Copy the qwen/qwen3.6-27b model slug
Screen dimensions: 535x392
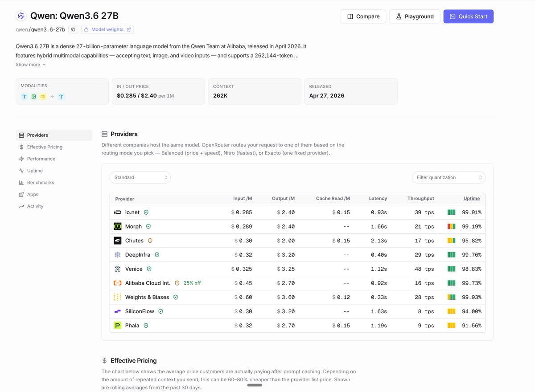point(74,29)
